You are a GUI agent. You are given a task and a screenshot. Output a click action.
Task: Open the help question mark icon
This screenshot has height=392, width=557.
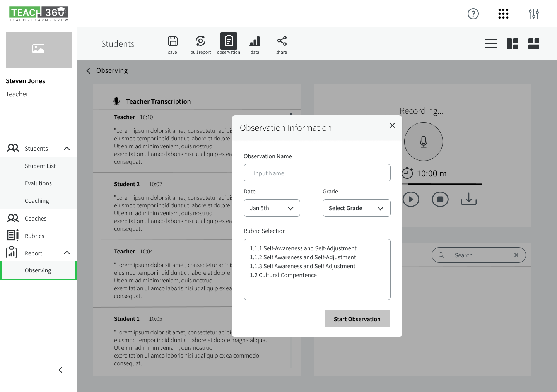click(473, 14)
